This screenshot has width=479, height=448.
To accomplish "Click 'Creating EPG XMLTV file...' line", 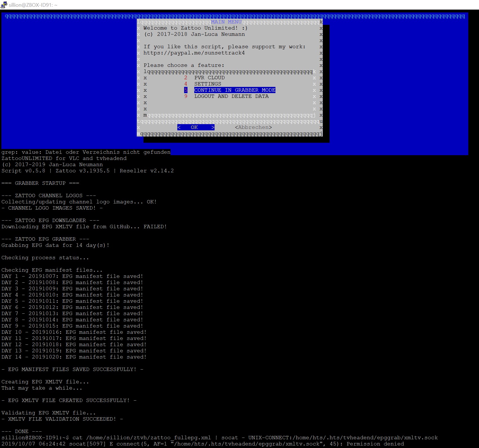I will tap(45, 382).
